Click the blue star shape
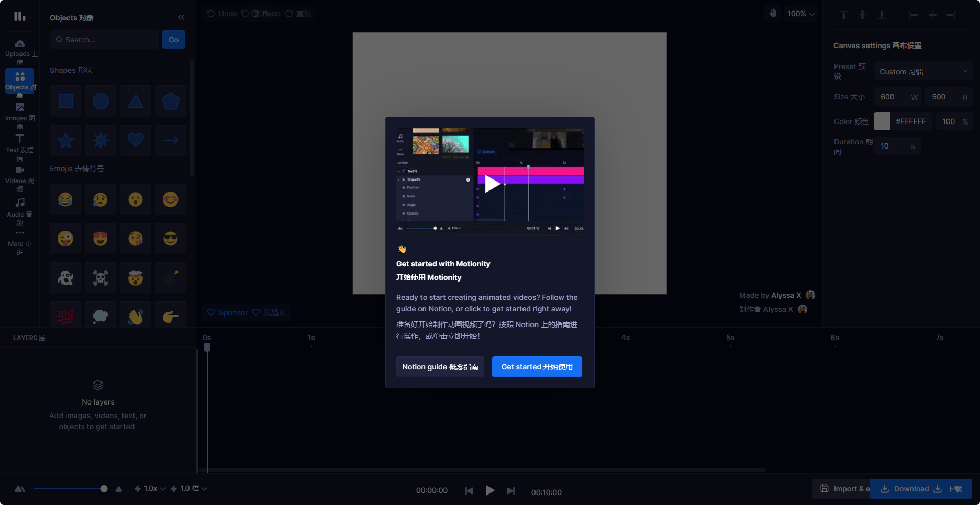This screenshot has width=980, height=505. coord(65,140)
